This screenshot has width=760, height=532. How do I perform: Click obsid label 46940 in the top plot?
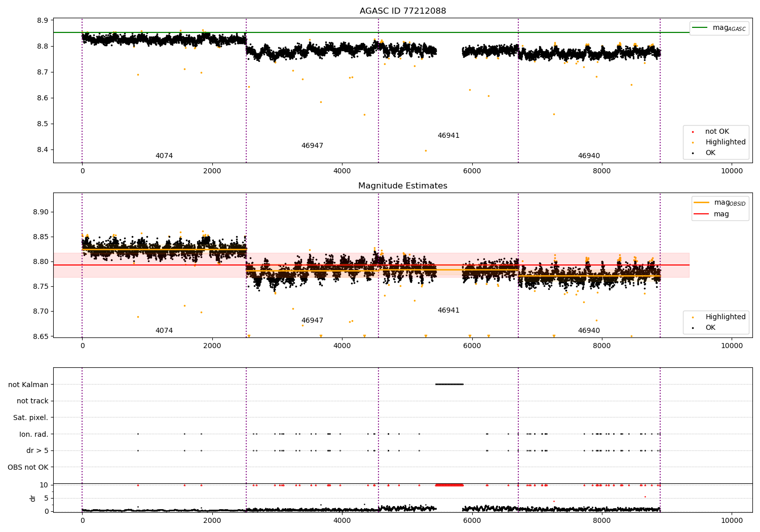[x=589, y=156]
